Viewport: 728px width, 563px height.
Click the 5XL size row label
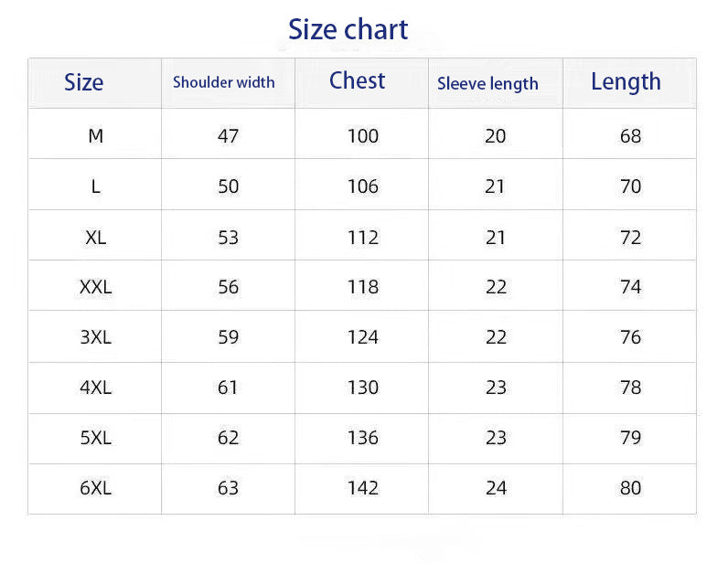coord(96,438)
